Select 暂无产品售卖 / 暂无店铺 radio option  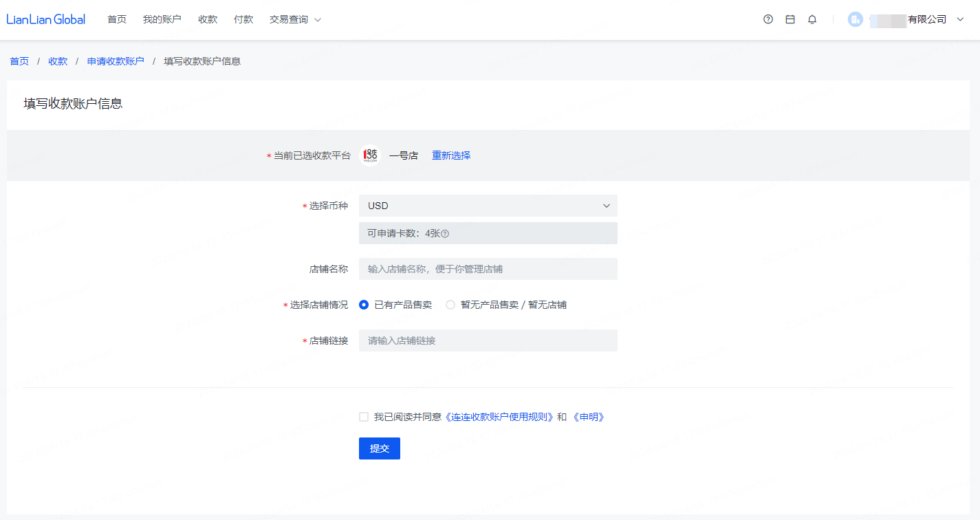[450, 305]
